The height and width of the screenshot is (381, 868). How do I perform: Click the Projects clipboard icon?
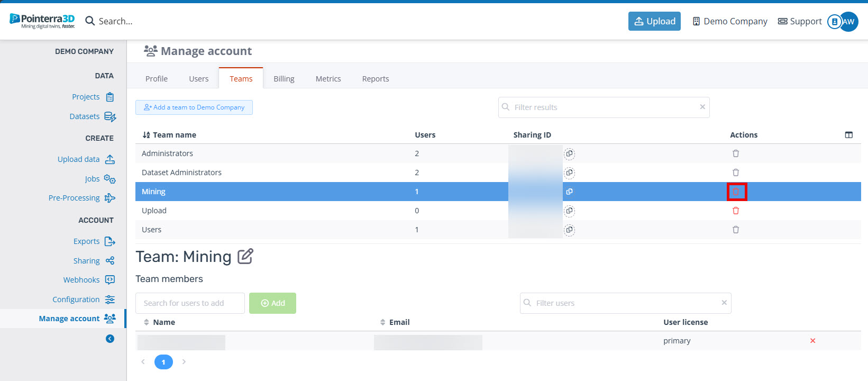(110, 97)
